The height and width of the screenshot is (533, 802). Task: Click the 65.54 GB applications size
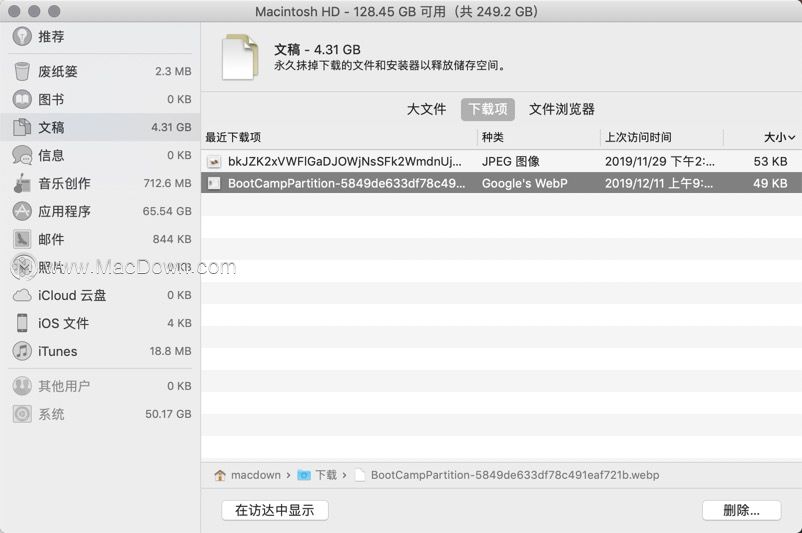tap(167, 211)
